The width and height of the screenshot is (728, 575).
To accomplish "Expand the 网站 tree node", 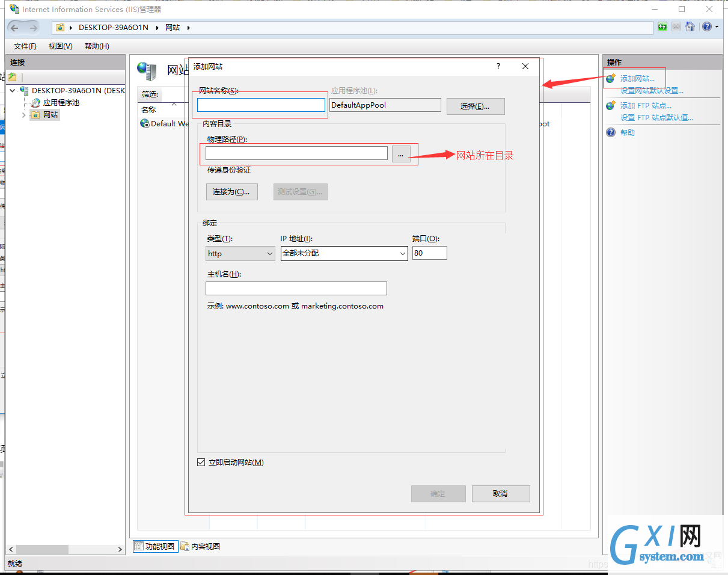I will click(x=24, y=114).
